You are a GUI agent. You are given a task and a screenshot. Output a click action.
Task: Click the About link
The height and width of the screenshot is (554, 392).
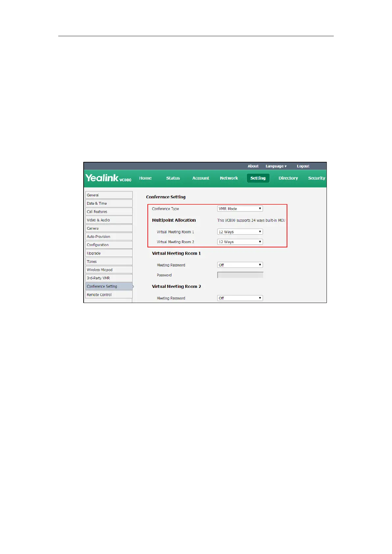[253, 166]
